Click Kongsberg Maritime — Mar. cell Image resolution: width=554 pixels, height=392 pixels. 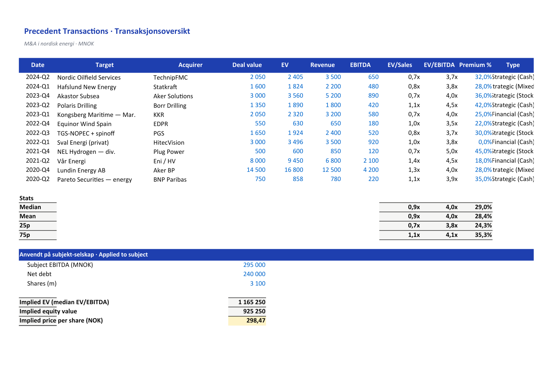point(96,115)
